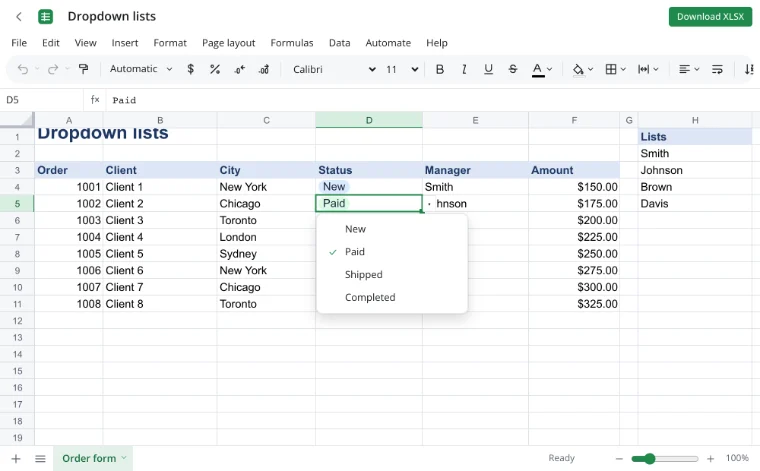Screen dimensions: 760x471
Task: Select checked Paid option in dropdown list
Action: point(392,252)
